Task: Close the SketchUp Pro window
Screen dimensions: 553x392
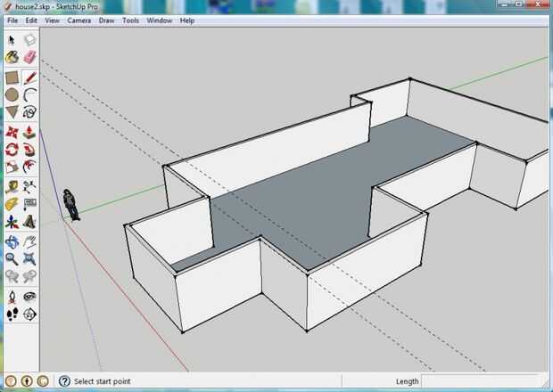Action: [539, 4]
